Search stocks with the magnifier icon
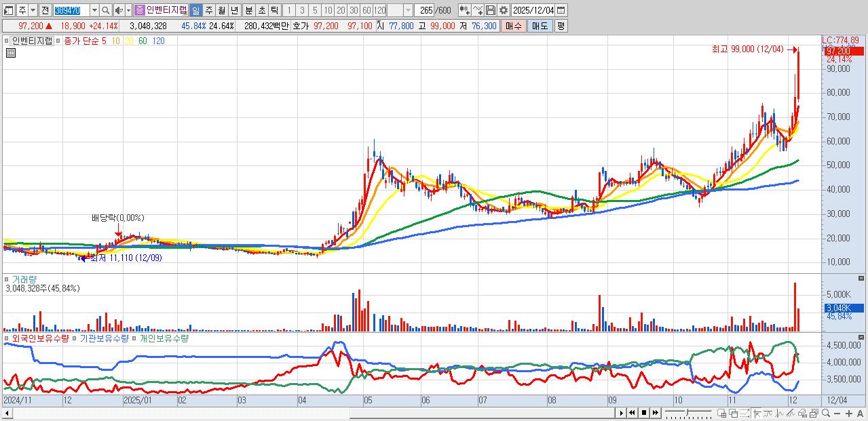 [x=105, y=10]
